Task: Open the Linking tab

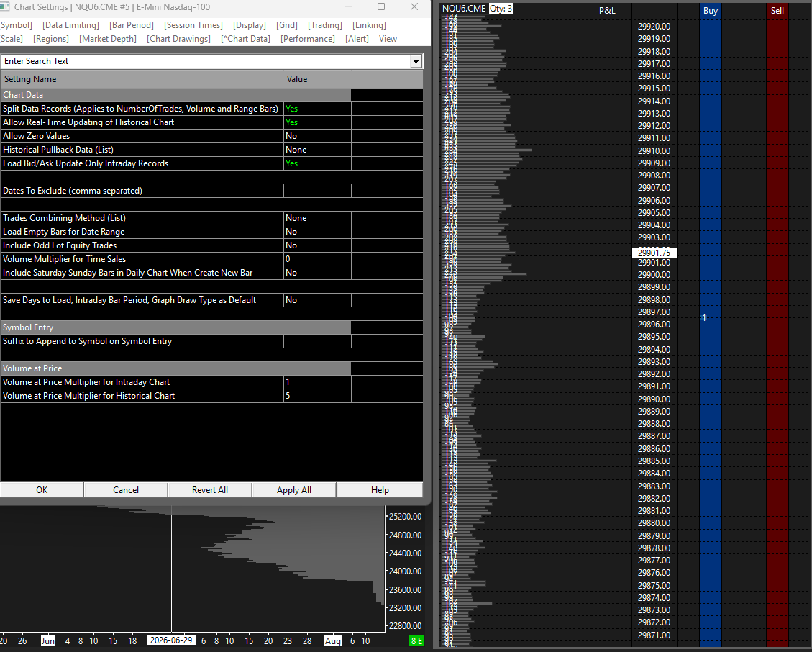Action: (x=369, y=25)
